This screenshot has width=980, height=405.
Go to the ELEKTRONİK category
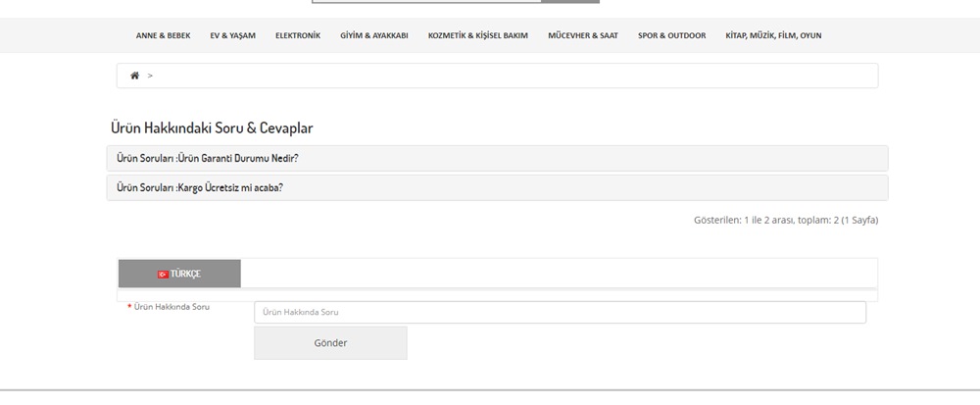(298, 35)
